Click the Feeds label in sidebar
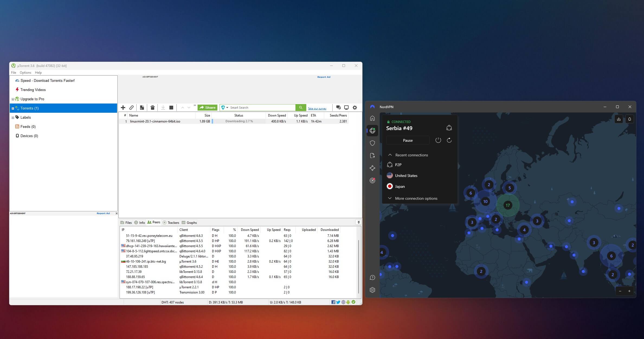 tap(28, 127)
